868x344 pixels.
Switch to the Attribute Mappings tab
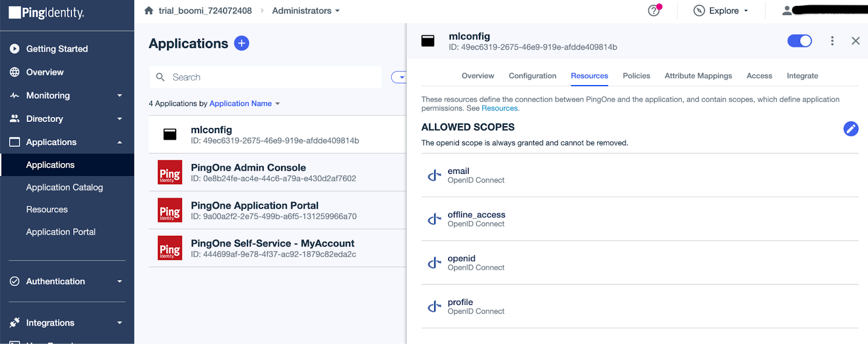click(x=698, y=76)
